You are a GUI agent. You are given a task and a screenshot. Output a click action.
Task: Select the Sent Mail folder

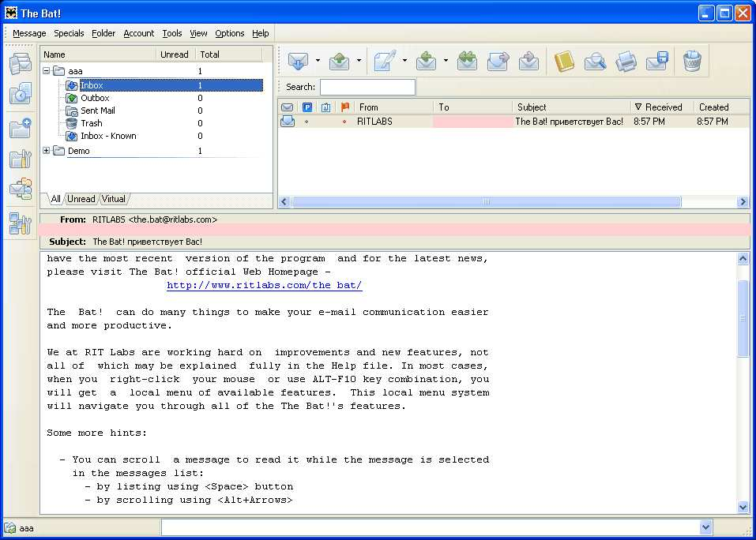(98, 111)
